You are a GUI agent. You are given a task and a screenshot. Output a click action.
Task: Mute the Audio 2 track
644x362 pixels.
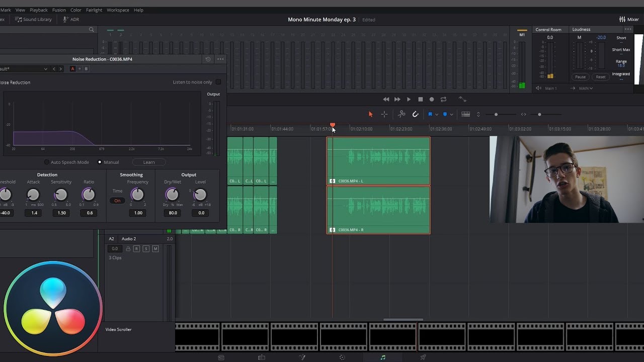(155, 249)
